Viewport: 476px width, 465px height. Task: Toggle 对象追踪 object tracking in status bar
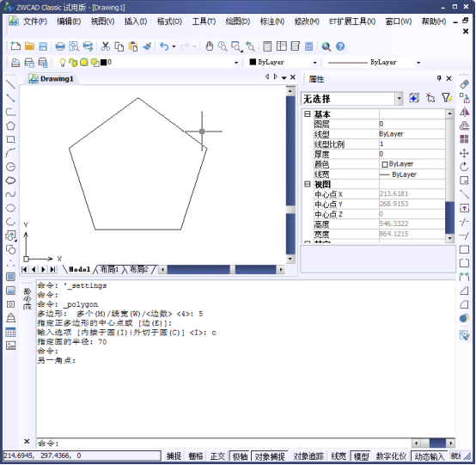pos(308,456)
